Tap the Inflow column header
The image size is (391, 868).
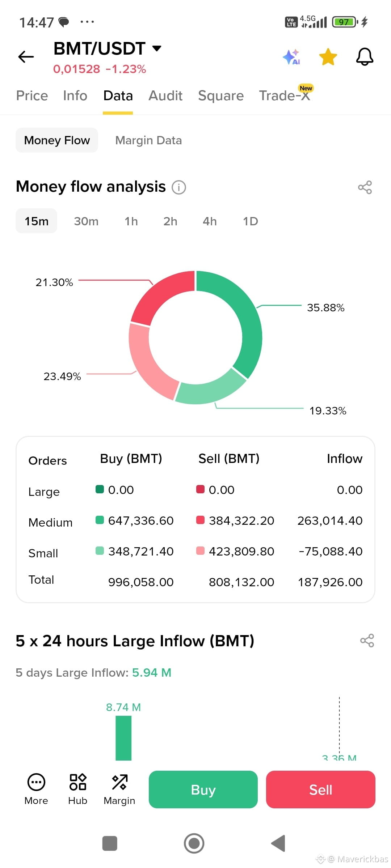click(x=344, y=459)
